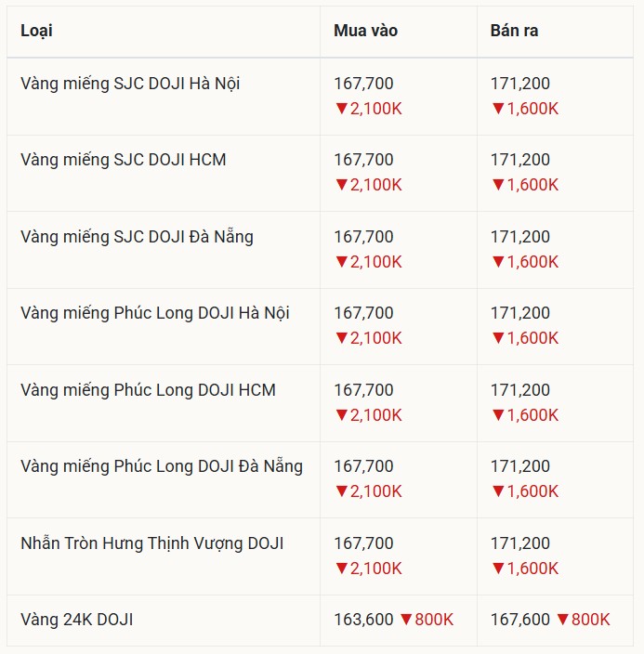644x654 pixels.
Task: Select the Nhẫn Tròn Hưng Thịnh Vượng DOJI label
Action: coord(151,543)
